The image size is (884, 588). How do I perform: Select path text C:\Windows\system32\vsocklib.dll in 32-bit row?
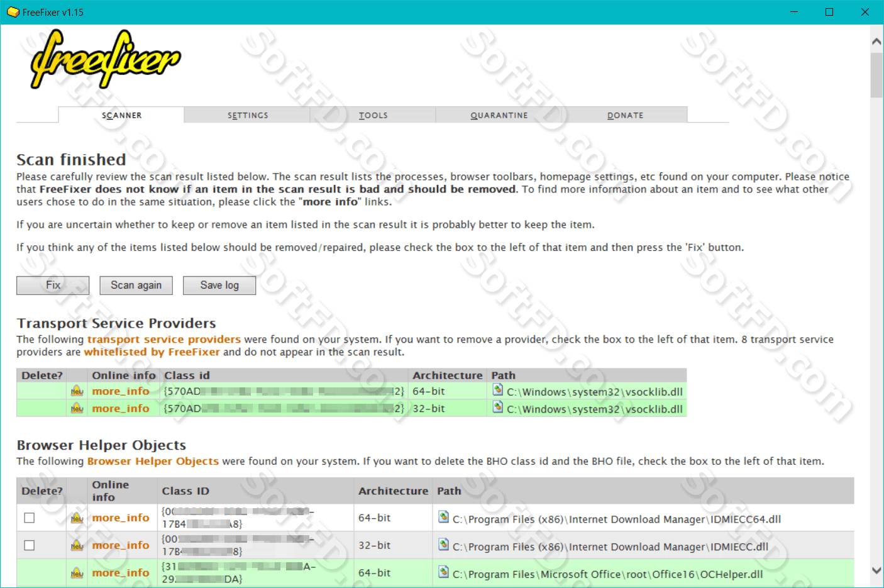click(x=595, y=409)
